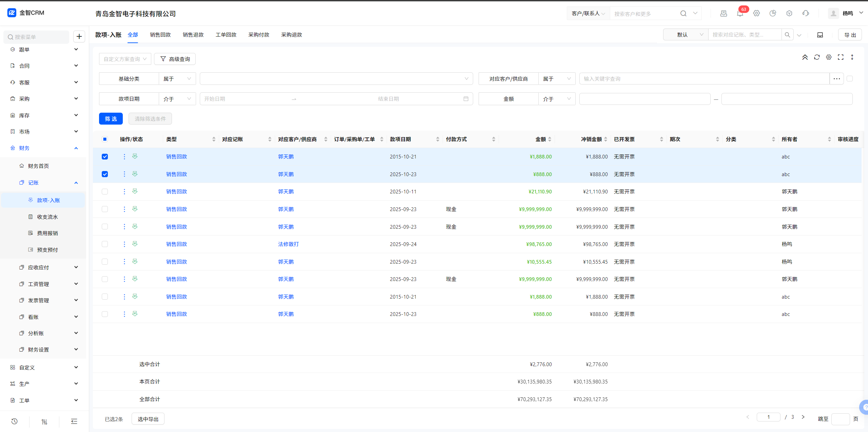This screenshot has height=432, width=868.
Task: Click the history clock icon at sidebar bottom
Action: pos(14,421)
